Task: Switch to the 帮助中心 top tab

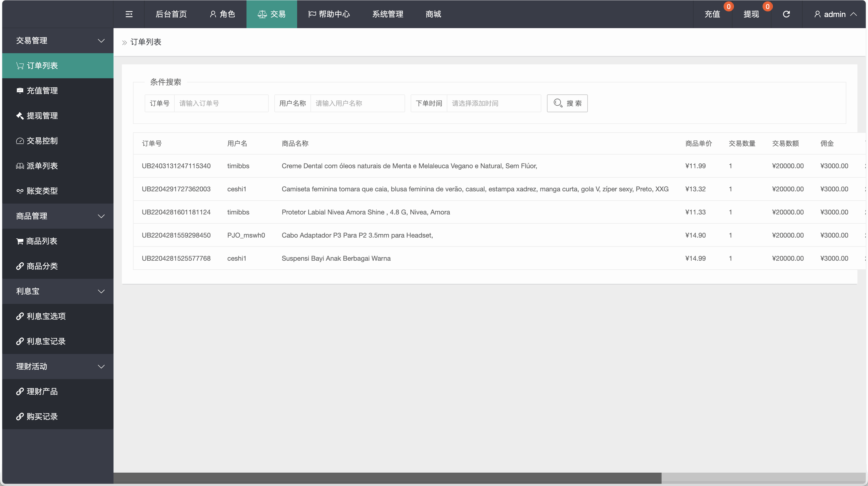Action: [x=329, y=14]
